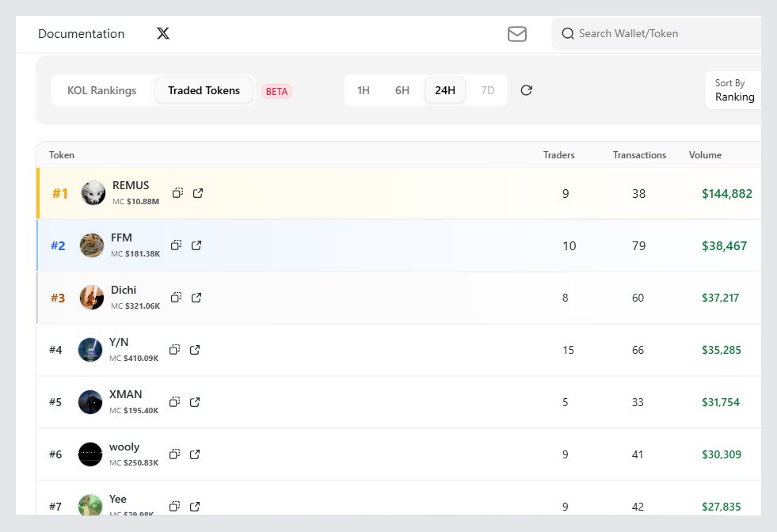Screen dimensions: 777x532
Task: Click the search magnifier icon
Action: [x=568, y=34]
